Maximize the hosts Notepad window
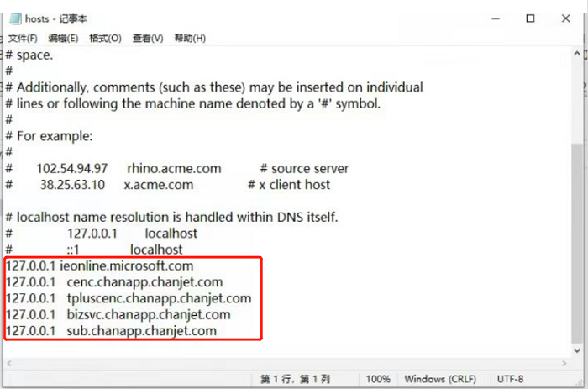This screenshot has width=588, height=389. click(530, 18)
